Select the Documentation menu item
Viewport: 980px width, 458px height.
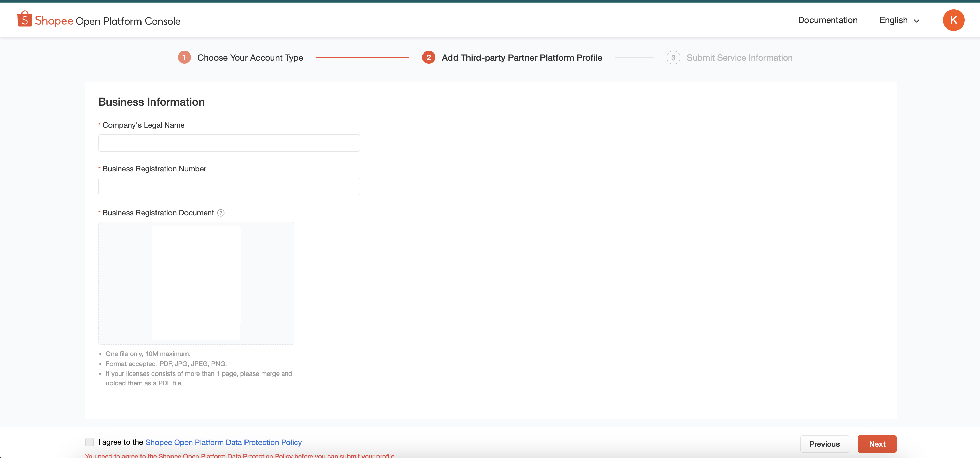[x=828, y=20]
